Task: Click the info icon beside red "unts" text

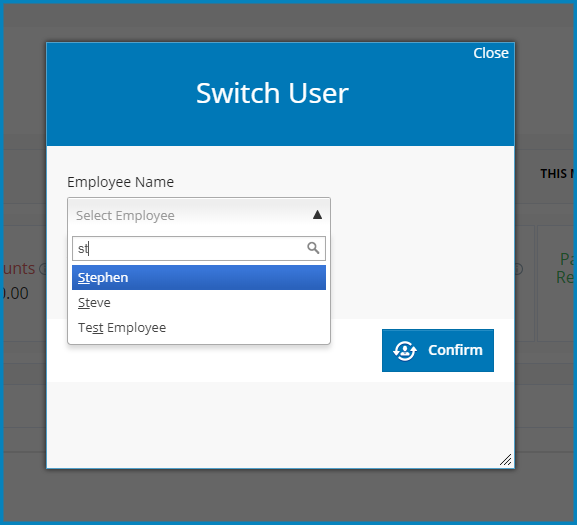Action: 42,269
